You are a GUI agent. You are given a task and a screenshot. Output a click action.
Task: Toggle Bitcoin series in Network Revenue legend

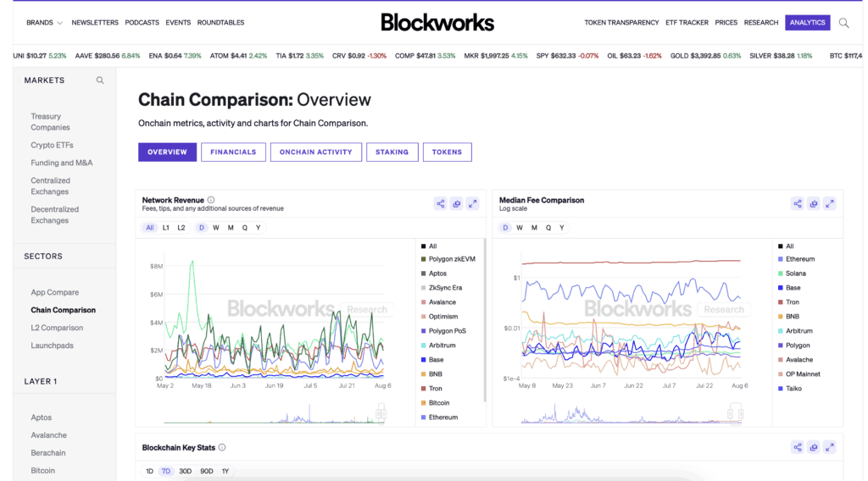coord(435,402)
